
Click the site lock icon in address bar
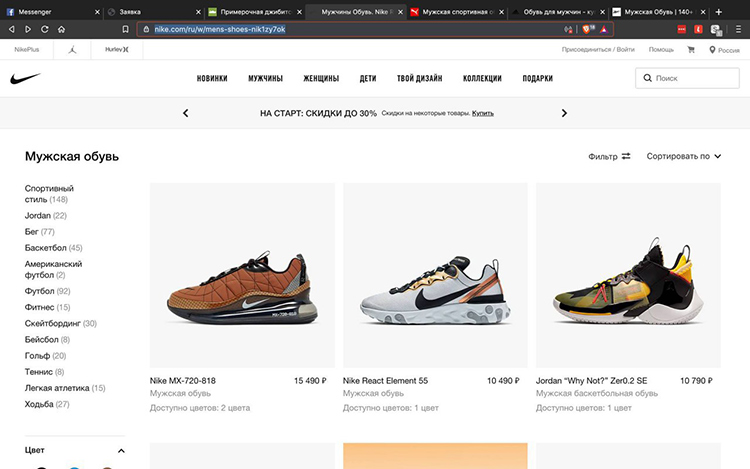(146, 29)
